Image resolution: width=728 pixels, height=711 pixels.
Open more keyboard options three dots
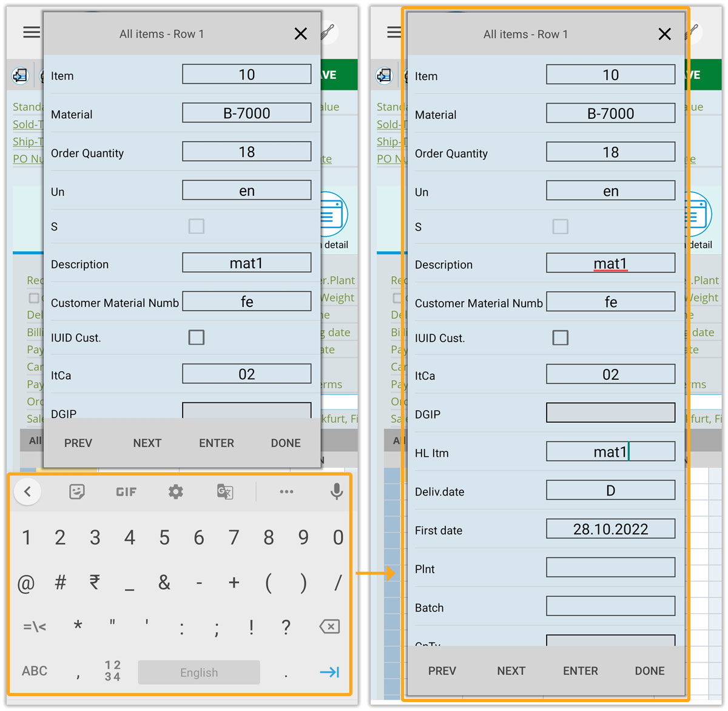[286, 491]
